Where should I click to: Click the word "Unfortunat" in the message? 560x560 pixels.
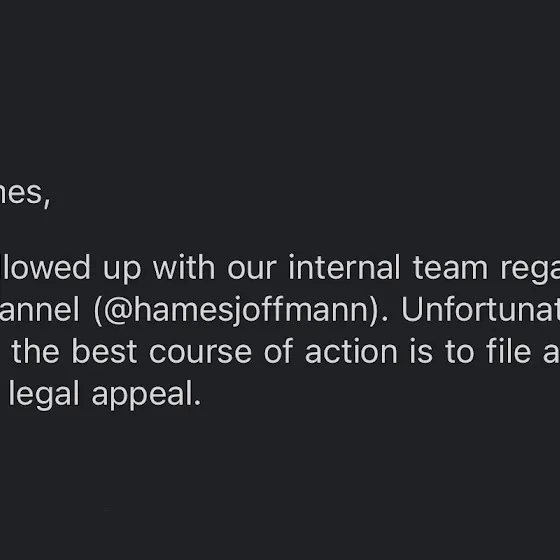[480, 310]
